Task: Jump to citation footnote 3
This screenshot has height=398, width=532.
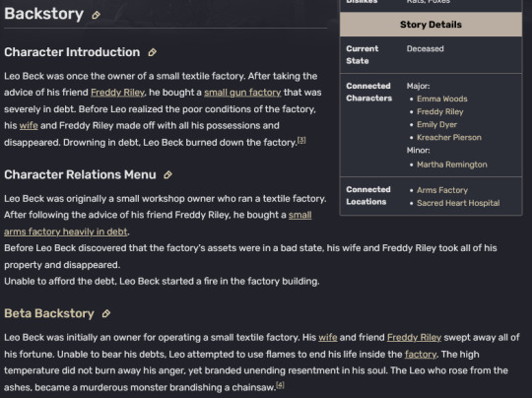Action: (301, 140)
